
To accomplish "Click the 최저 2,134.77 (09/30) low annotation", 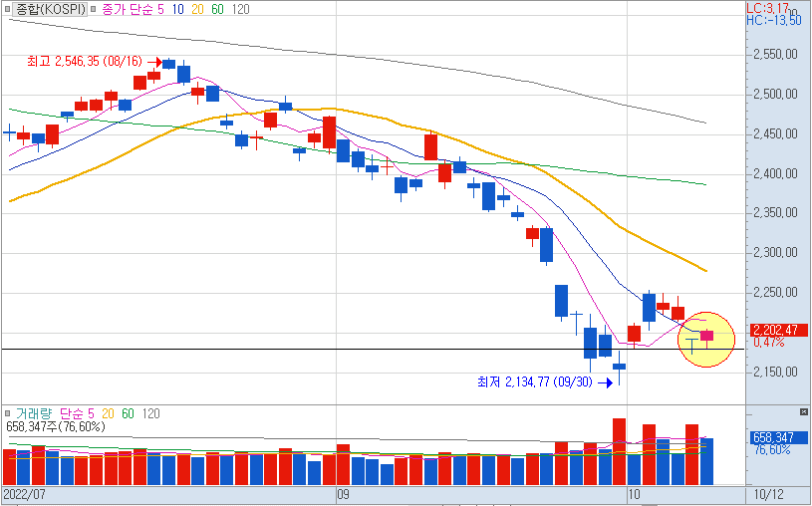I will click(535, 382).
